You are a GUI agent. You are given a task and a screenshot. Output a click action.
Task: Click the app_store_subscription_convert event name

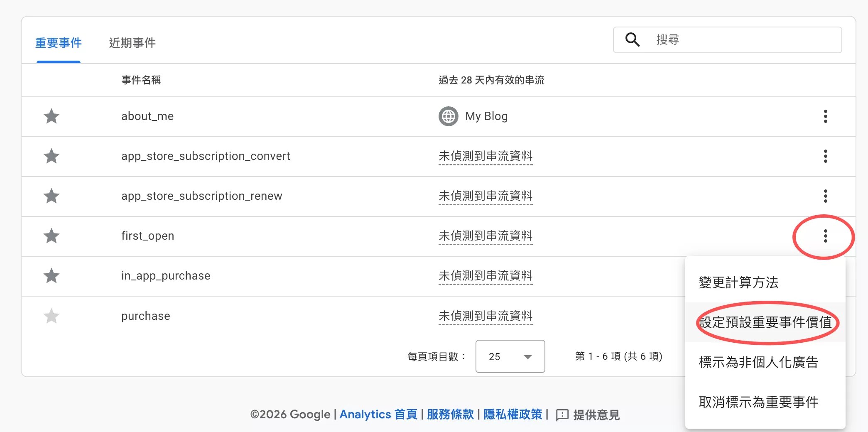(206, 156)
